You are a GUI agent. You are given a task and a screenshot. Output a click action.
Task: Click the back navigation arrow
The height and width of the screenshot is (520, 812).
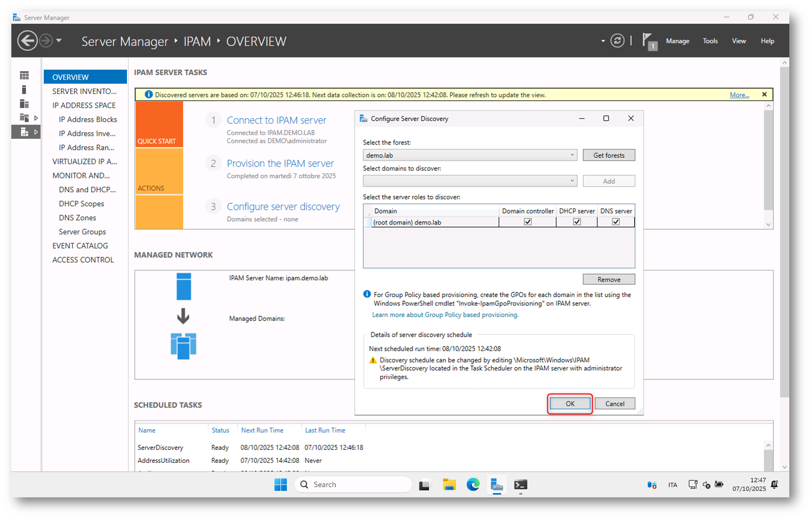[28, 41]
